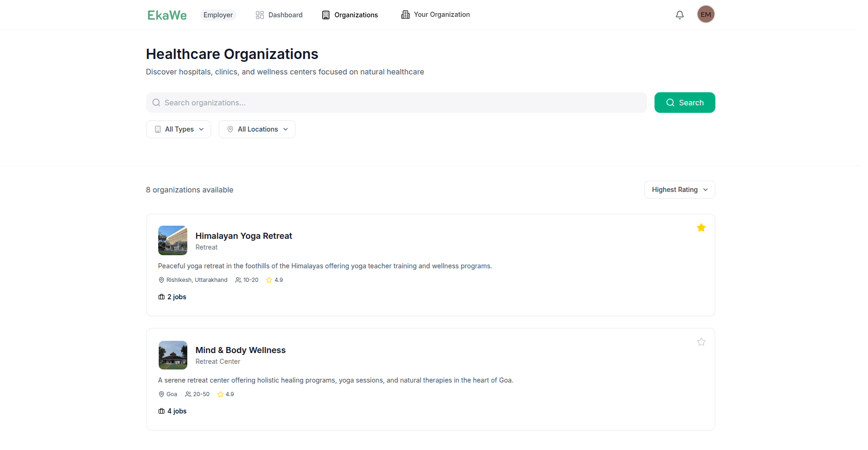
Task: Open the Himalayan Yoga Retreat listing
Action: pos(243,236)
